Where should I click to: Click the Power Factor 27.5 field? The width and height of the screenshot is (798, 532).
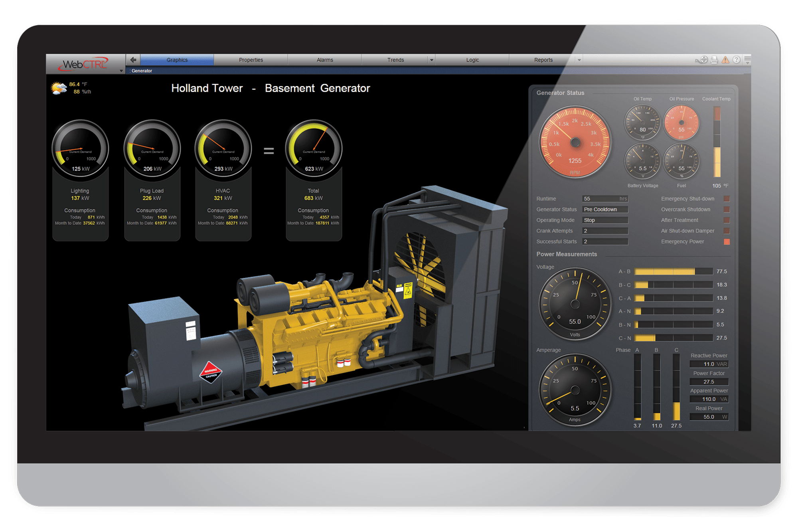(709, 382)
